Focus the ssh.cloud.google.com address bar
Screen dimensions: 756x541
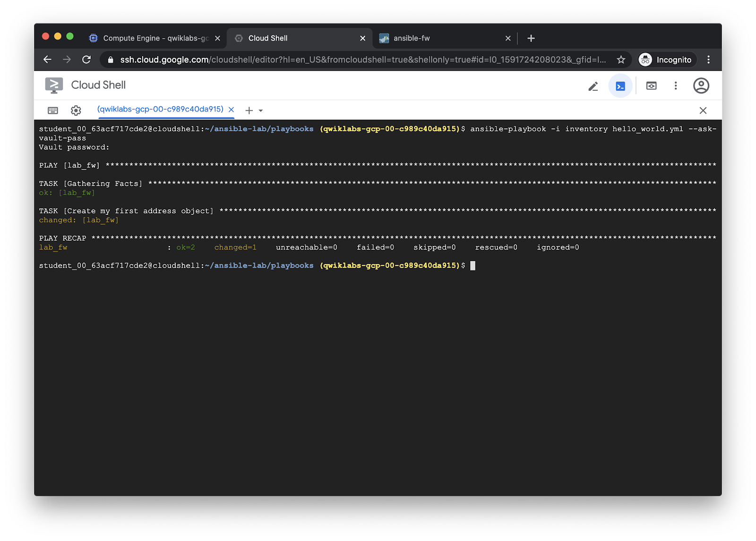pyautogui.click(x=362, y=60)
